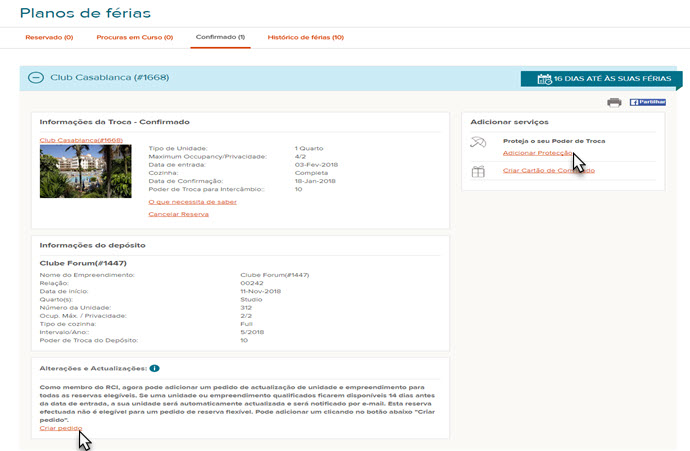Click the info icon beside Alterações e Actualizações
690x451 pixels.
coord(154,368)
